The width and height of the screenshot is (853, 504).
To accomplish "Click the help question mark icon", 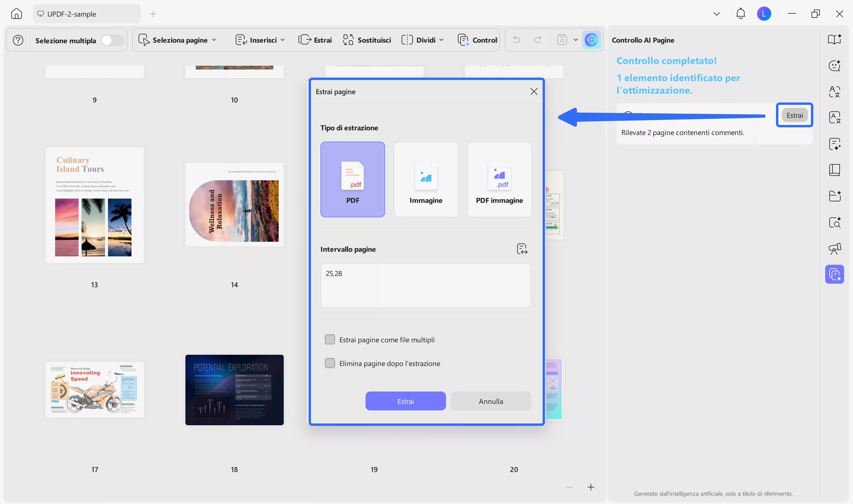I will [18, 40].
